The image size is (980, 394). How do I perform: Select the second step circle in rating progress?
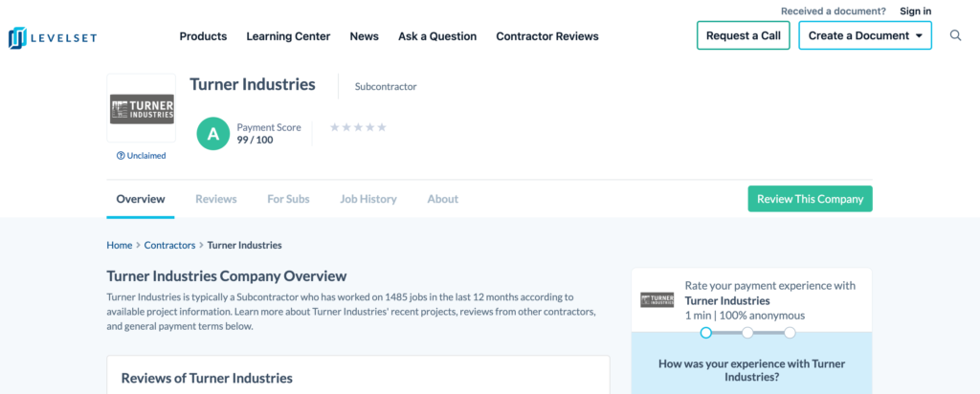(x=747, y=333)
